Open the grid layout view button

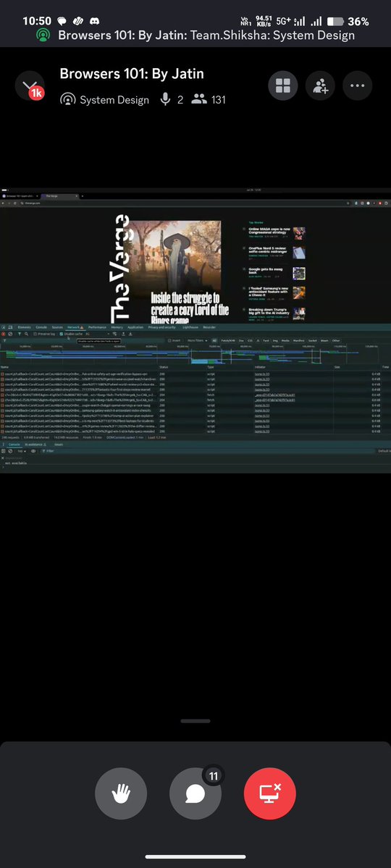[283, 86]
